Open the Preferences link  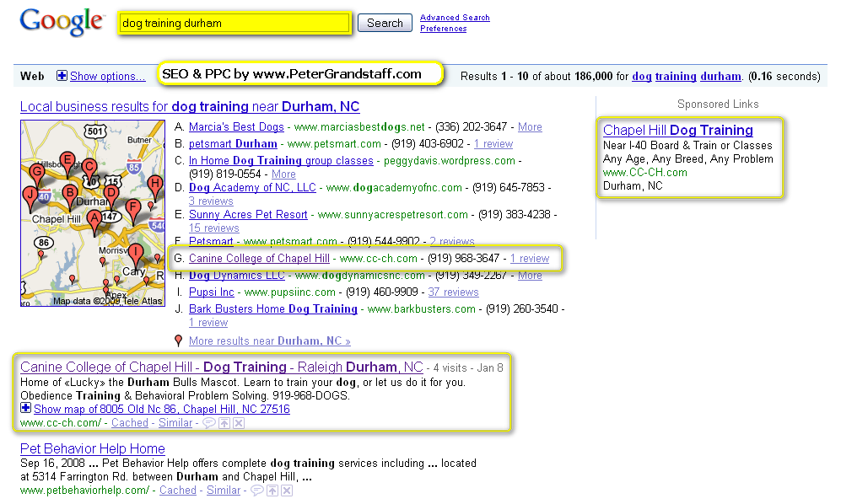coord(443,29)
